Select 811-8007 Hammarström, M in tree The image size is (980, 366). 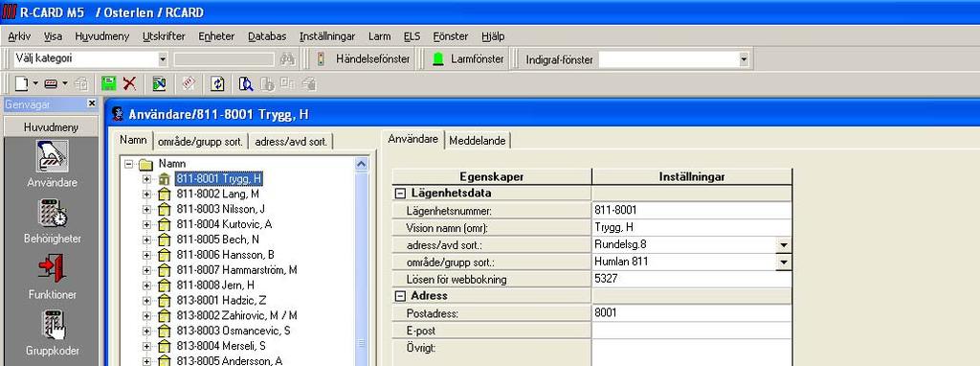point(237,270)
